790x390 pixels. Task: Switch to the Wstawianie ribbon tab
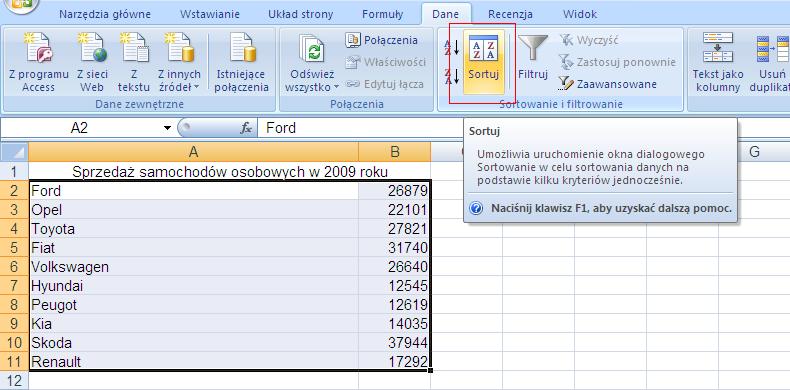[x=210, y=14]
